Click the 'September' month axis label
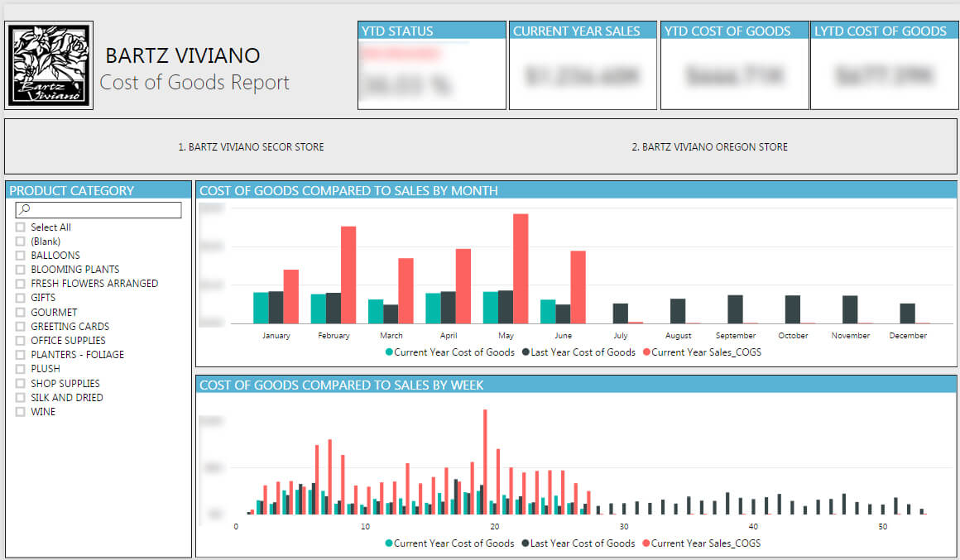The image size is (960, 560). tap(735, 335)
